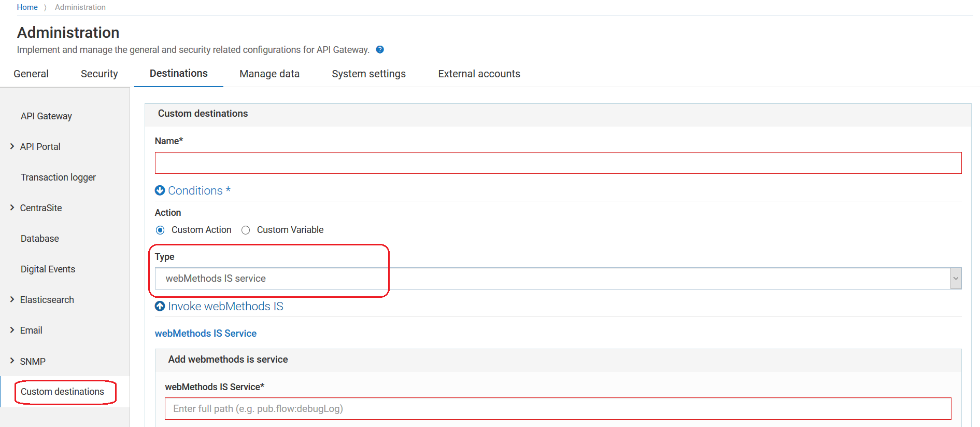Switch to the General tab
980x427 pixels.
click(x=31, y=74)
